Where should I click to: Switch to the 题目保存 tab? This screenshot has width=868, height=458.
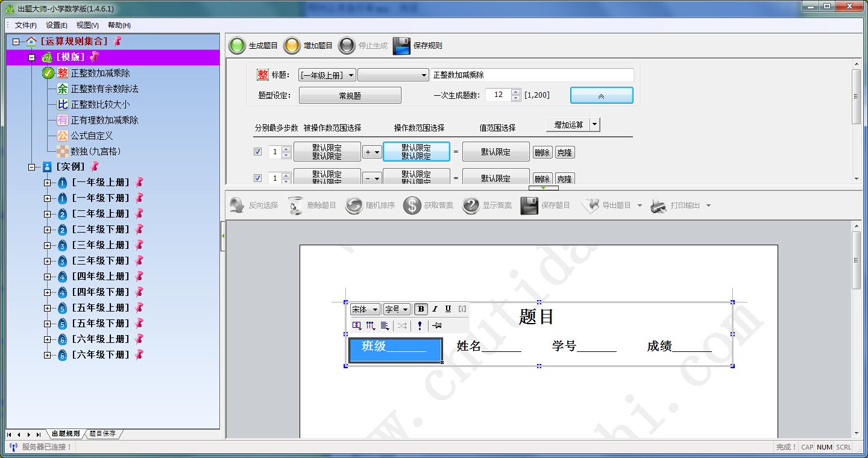pos(102,433)
